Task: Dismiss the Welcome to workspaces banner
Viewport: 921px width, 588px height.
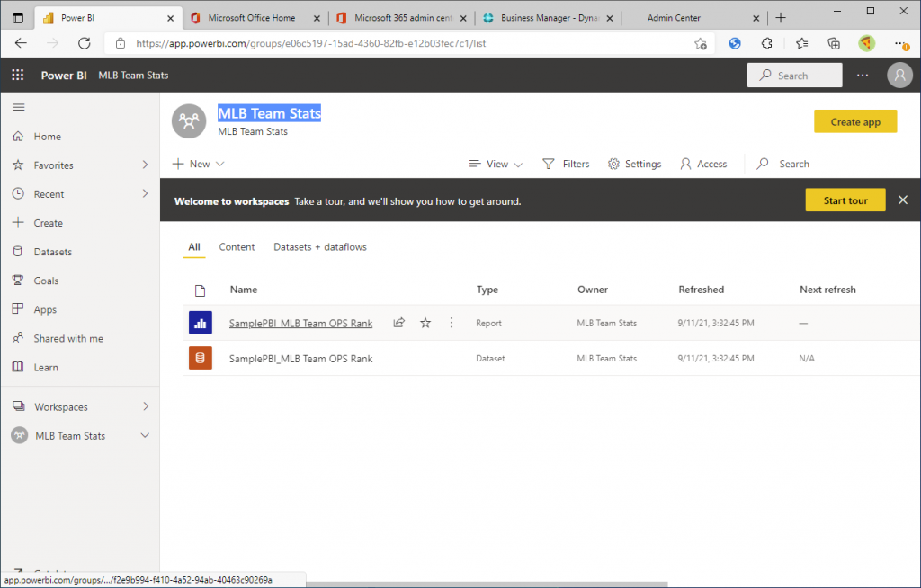Action: tap(903, 200)
